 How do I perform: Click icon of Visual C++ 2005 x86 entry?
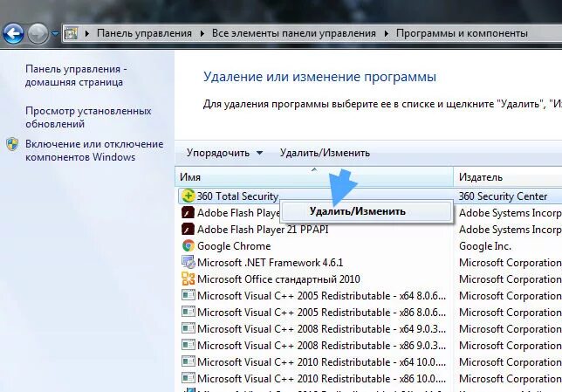(188, 312)
